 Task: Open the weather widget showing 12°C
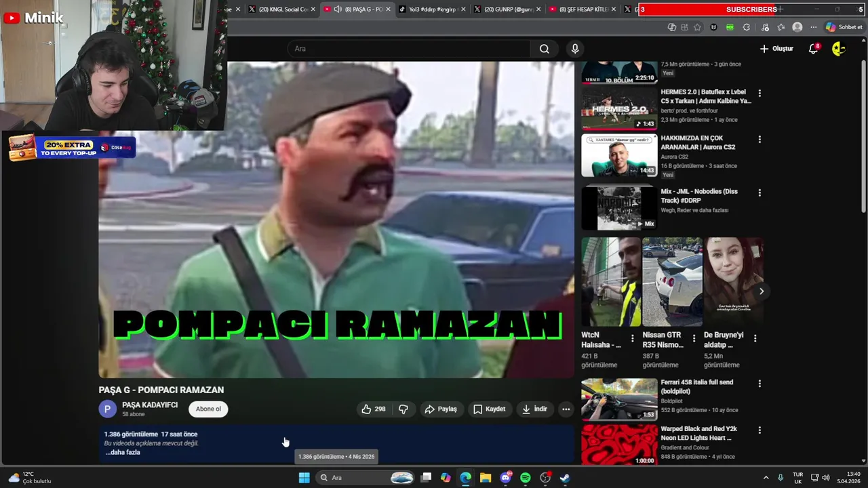tap(29, 478)
